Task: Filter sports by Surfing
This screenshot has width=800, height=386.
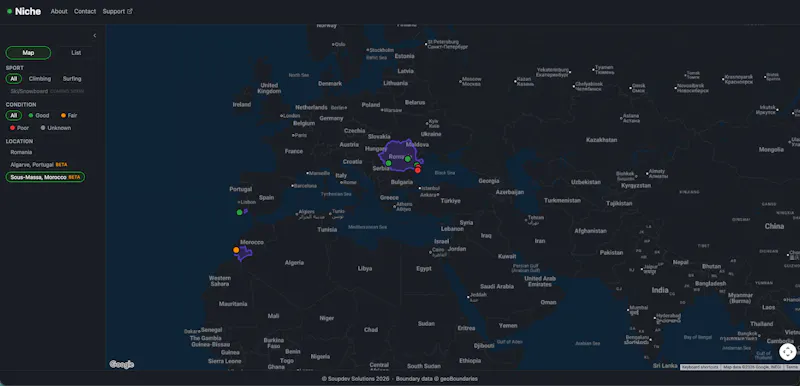Action: (72, 79)
